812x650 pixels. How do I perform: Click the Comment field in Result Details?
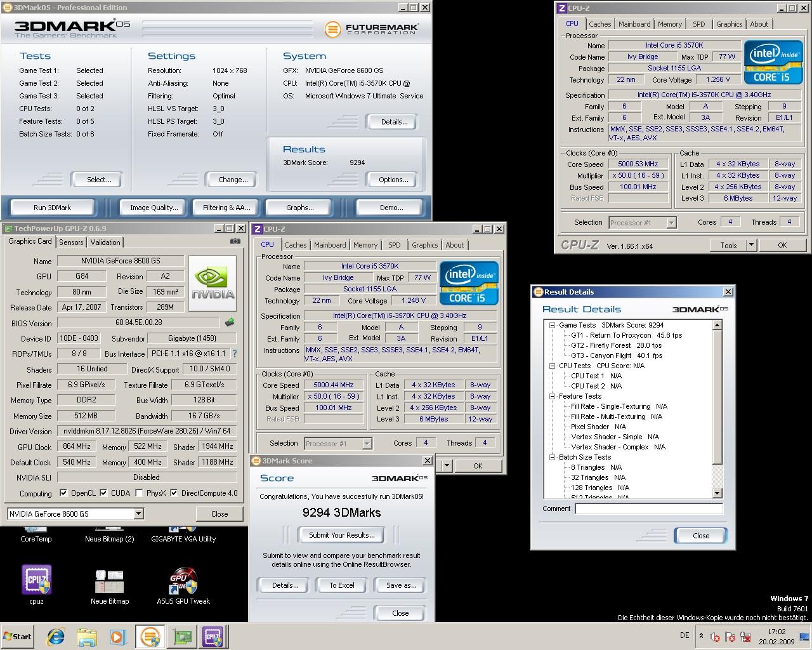click(x=649, y=508)
